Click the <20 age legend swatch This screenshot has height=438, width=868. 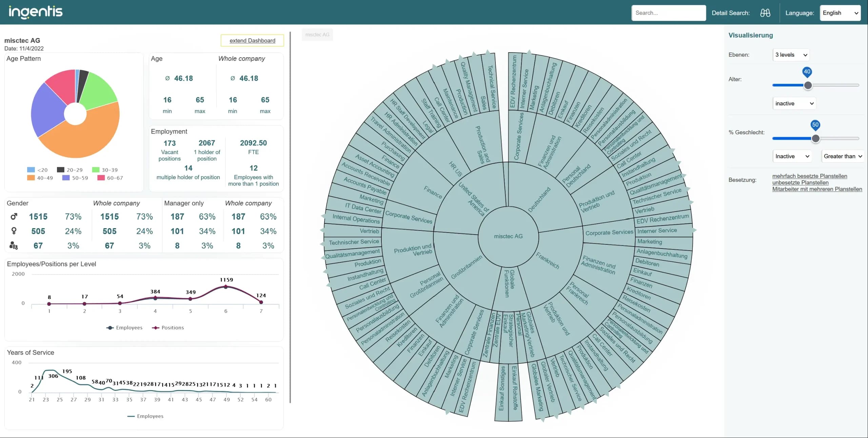(31, 170)
